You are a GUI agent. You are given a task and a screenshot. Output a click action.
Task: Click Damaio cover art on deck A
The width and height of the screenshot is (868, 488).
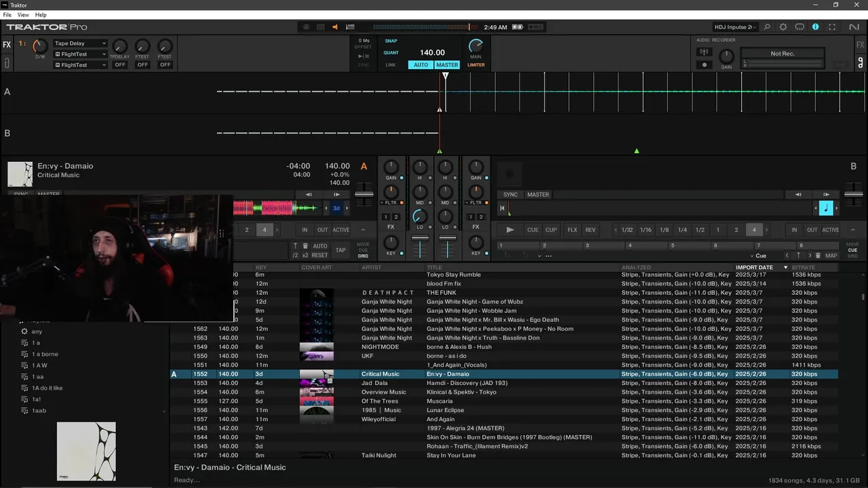(20, 174)
